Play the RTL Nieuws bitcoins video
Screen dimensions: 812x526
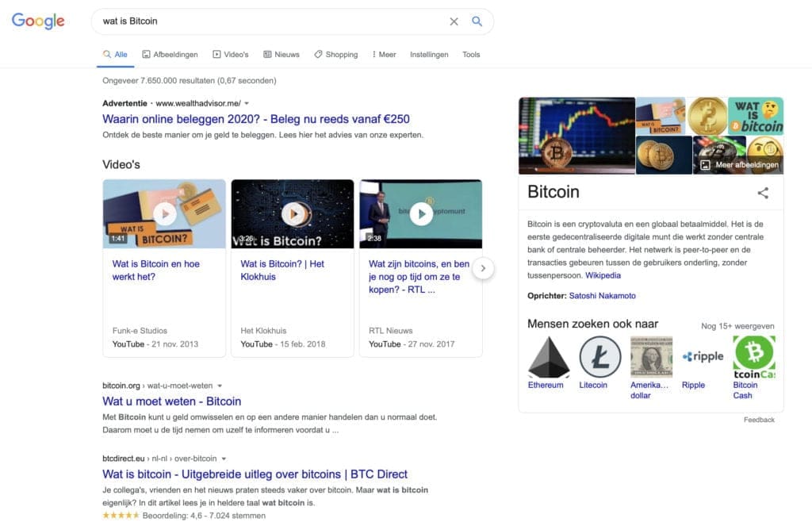pyautogui.click(x=421, y=213)
